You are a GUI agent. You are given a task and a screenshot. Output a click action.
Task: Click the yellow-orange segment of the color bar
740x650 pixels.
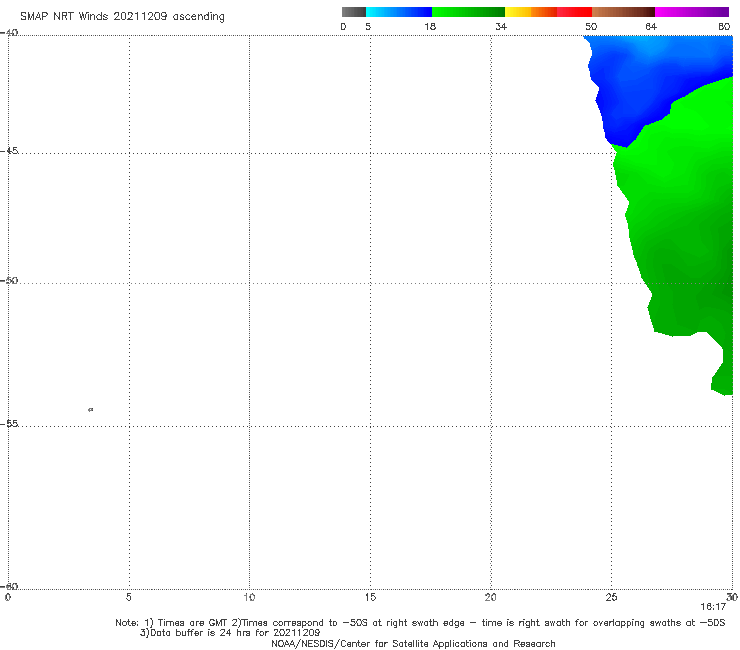click(530, 12)
